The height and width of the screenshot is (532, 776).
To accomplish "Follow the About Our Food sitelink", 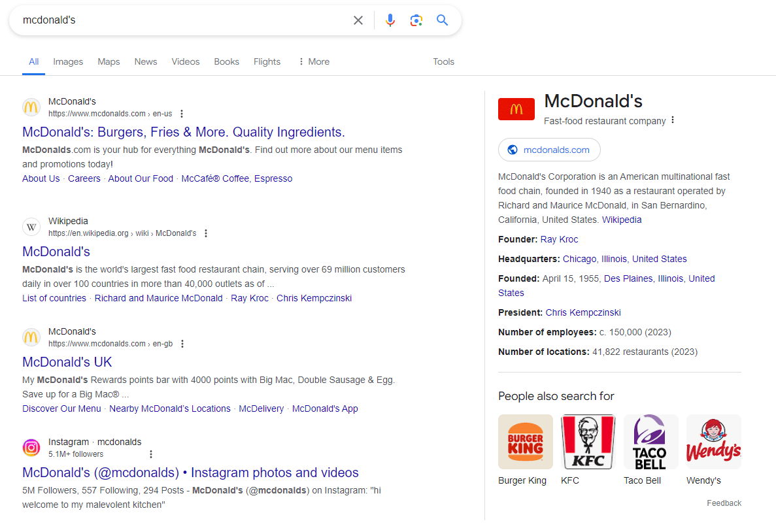I will pyautogui.click(x=141, y=178).
